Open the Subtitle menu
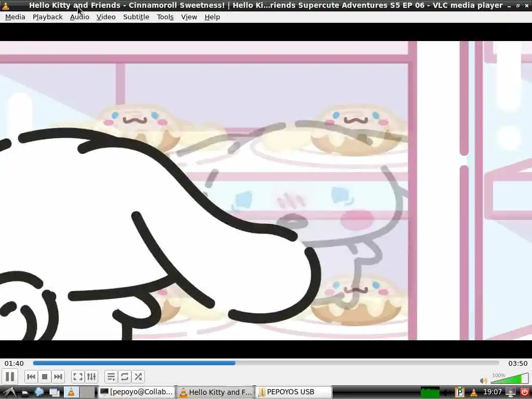Viewport: 532px width, 399px height. tap(136, 17)
